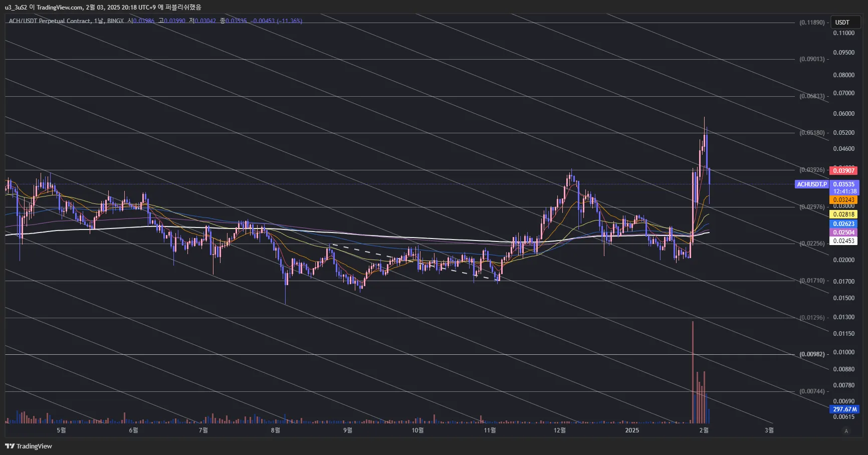Viewport: 868px width, 455px height.
Task: Click the countdown timer 12:41:38
Action: [x=845, y=191]
